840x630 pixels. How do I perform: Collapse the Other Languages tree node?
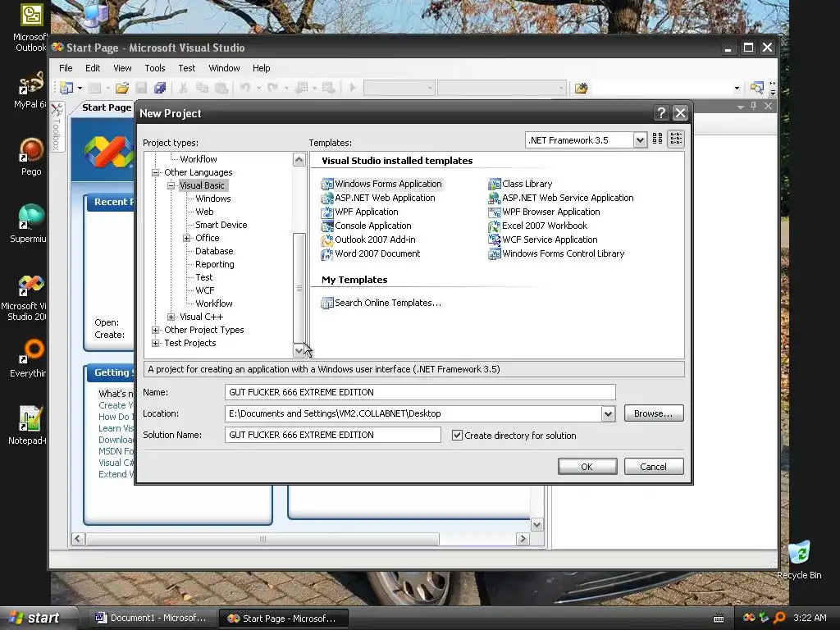coord(155,172)
